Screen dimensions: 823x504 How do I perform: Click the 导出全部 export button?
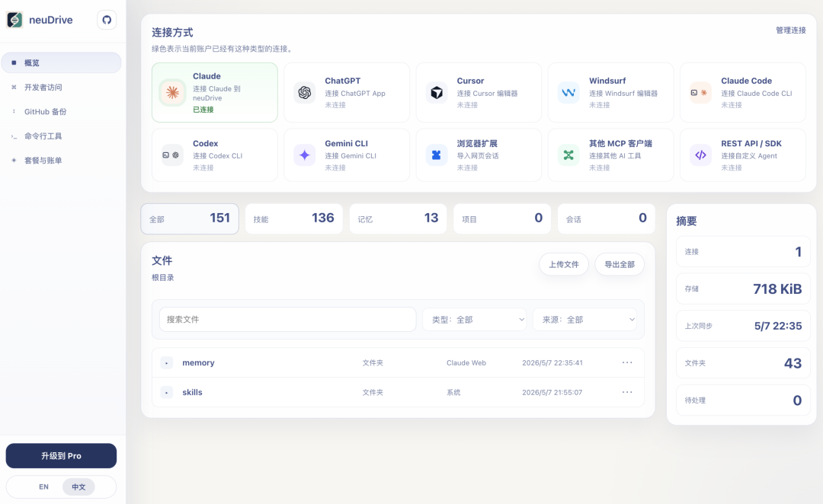(x=620, y=264)
